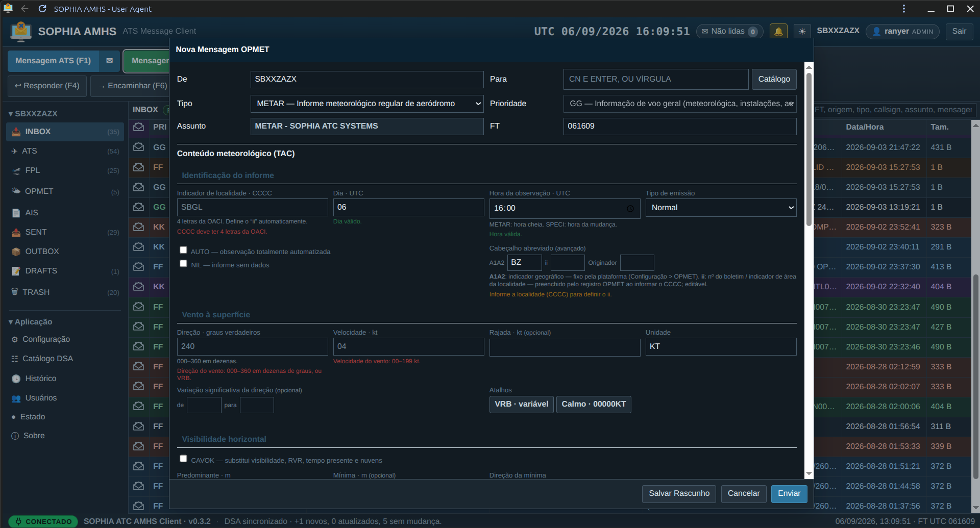Click the Catálogo DSA list icon
980x528 pixels.
pos(15,359)
